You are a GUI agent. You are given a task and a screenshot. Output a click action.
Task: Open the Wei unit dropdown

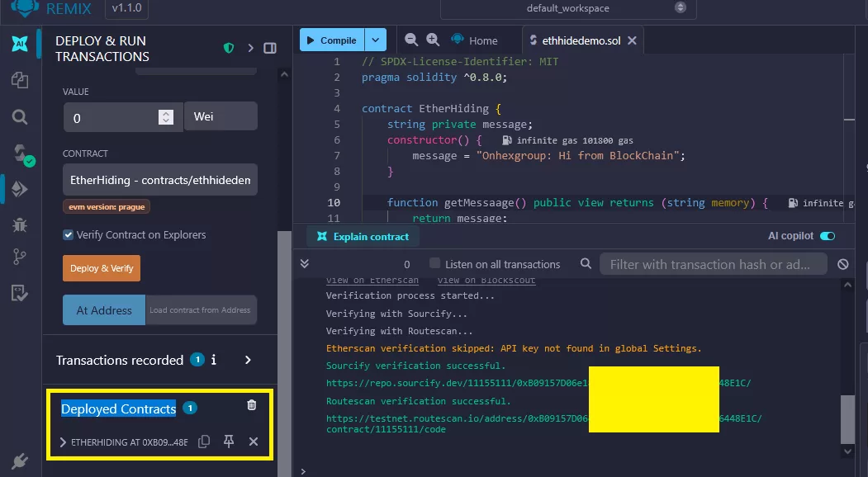(x=221, y=116)
